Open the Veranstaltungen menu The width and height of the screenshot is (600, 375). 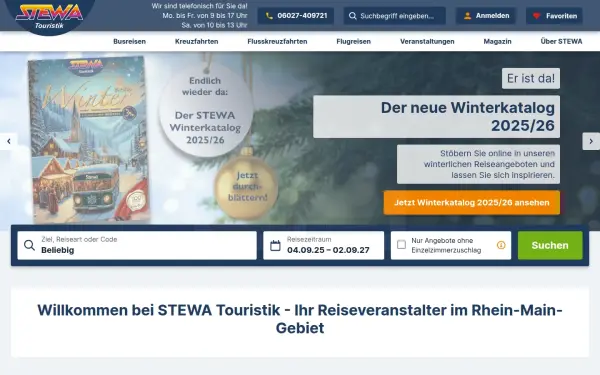427,41
